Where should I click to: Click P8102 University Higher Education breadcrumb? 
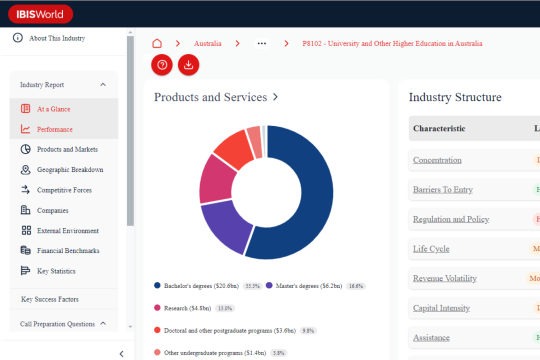point(392,43)
